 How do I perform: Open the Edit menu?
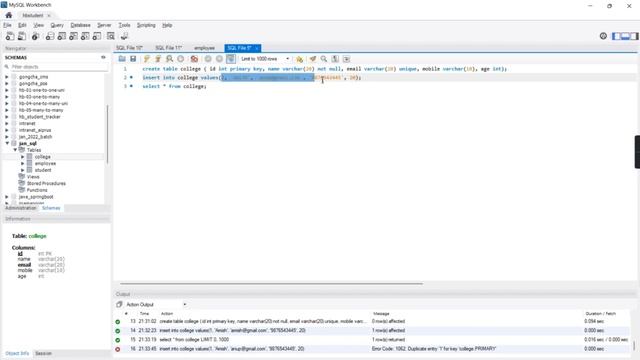(22, 25)
